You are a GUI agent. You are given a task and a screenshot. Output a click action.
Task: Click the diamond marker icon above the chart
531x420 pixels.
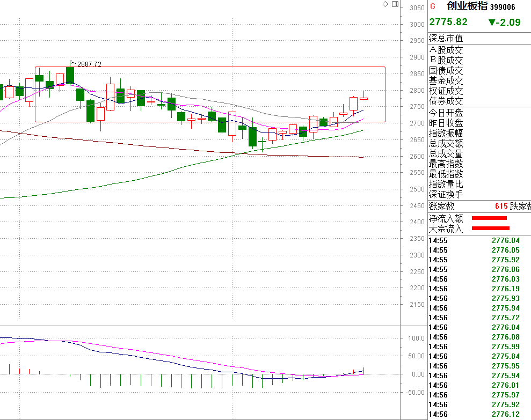[385, 4]
